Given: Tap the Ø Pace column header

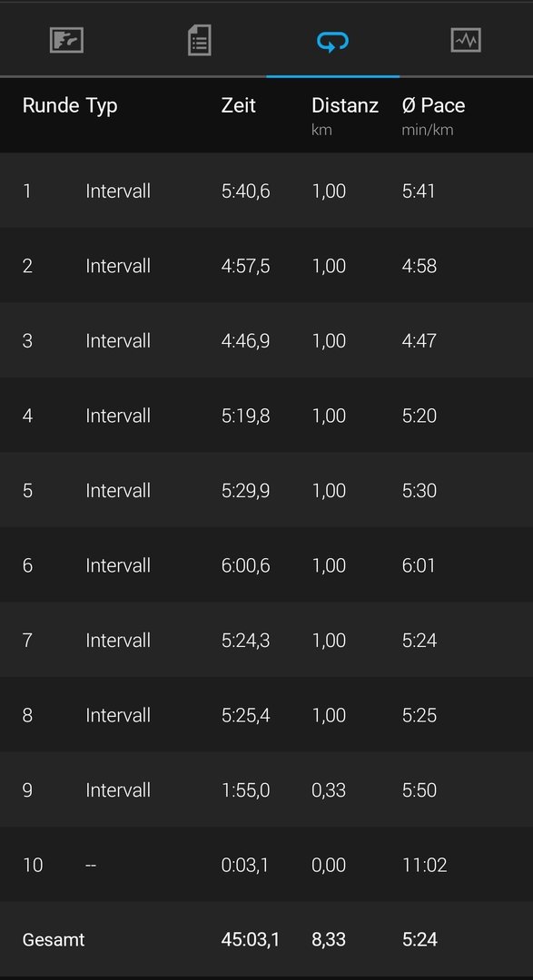Looking at the screenshot, I should pos(433,115).
